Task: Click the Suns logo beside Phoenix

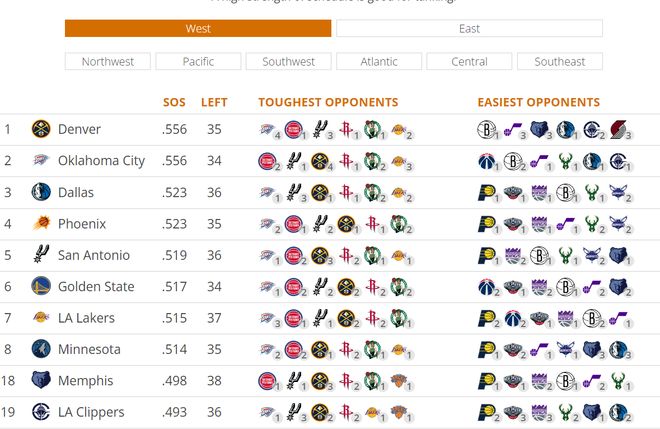Action: coord(41,224)
